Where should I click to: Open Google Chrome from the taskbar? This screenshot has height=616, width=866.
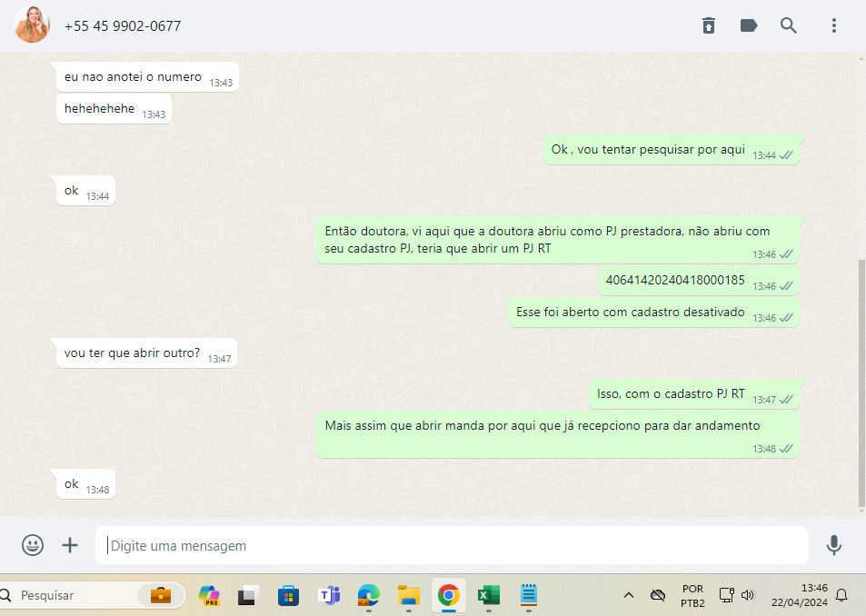point(448,595)
